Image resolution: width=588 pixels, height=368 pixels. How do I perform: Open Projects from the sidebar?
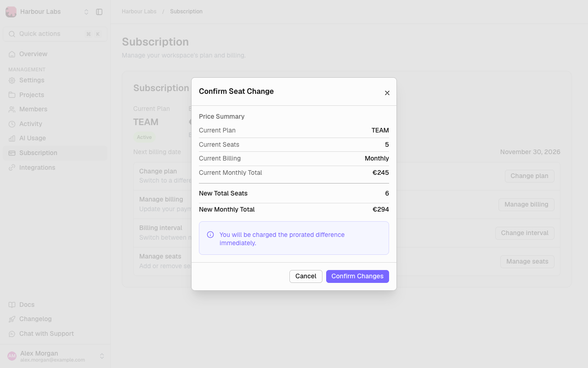tap(55, 95)
